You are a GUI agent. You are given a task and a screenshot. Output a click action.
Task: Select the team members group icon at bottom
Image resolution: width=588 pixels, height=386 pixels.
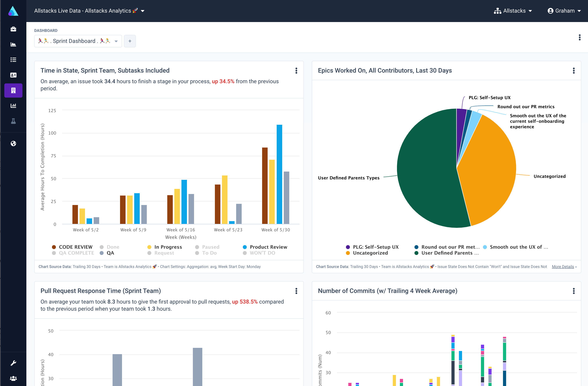(x=13, y=378)
